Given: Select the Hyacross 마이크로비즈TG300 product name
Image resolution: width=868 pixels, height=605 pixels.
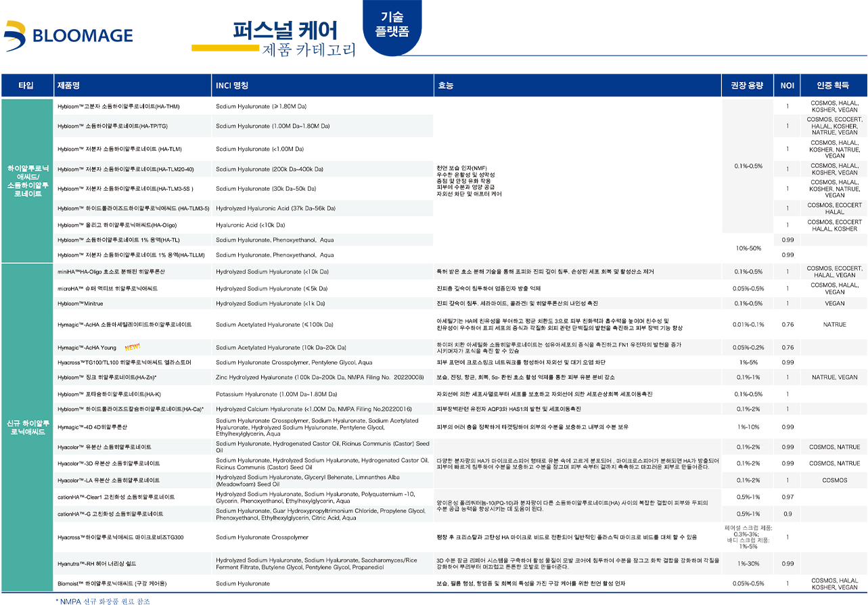Looking at the screenshot, I should [120, 537].
